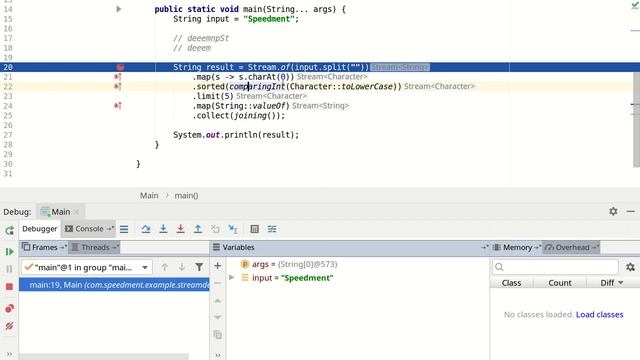Image resolution: width=640 pixels, height=360 pixels.
Task: Click the editor vertical scrollbar
Action: [636, 120]
